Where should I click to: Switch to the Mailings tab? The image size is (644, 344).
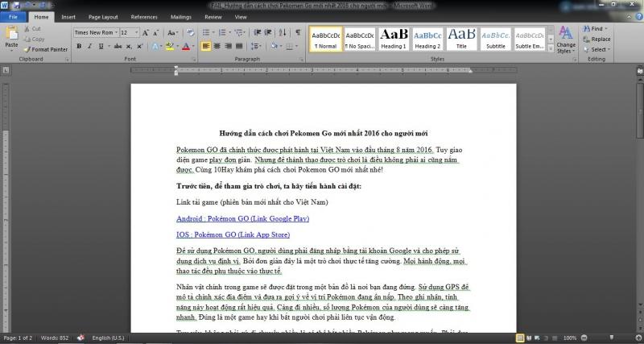coord(180,17)
